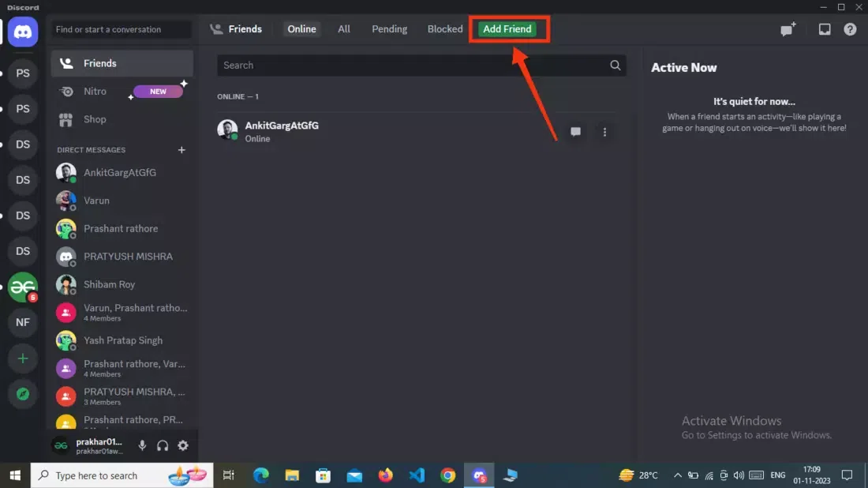Mute microphone in user panel
Image resolution: width=868 pixels, height=488 pixels.
(142, 445)
